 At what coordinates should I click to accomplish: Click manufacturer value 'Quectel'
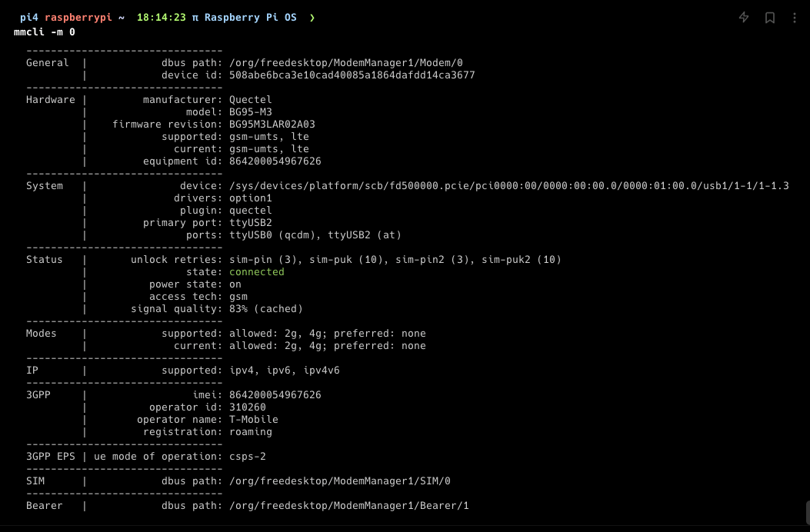click(251, 100)
